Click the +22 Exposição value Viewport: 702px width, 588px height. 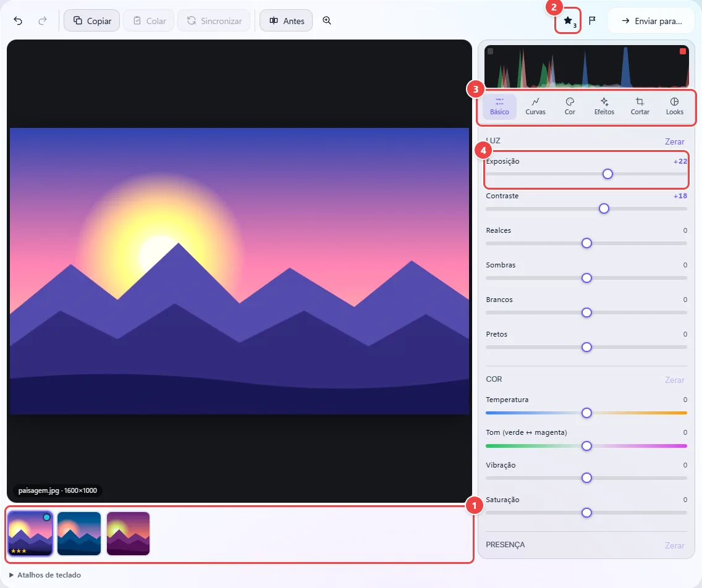pyautogui.click(x=680, y=162)
